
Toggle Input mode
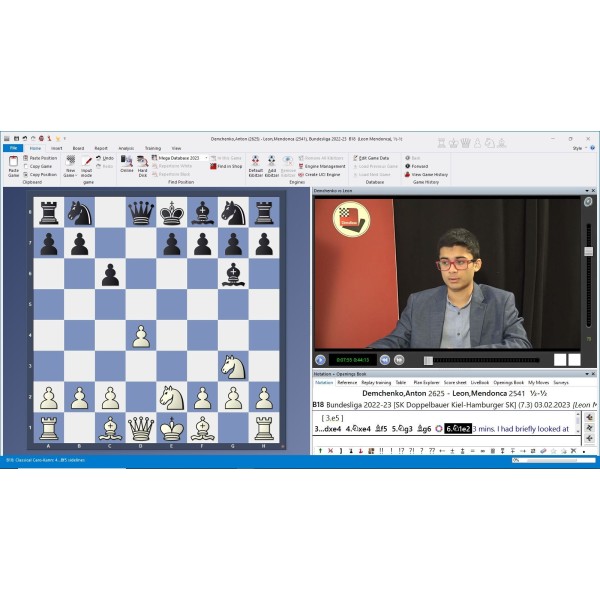point(86,166)
